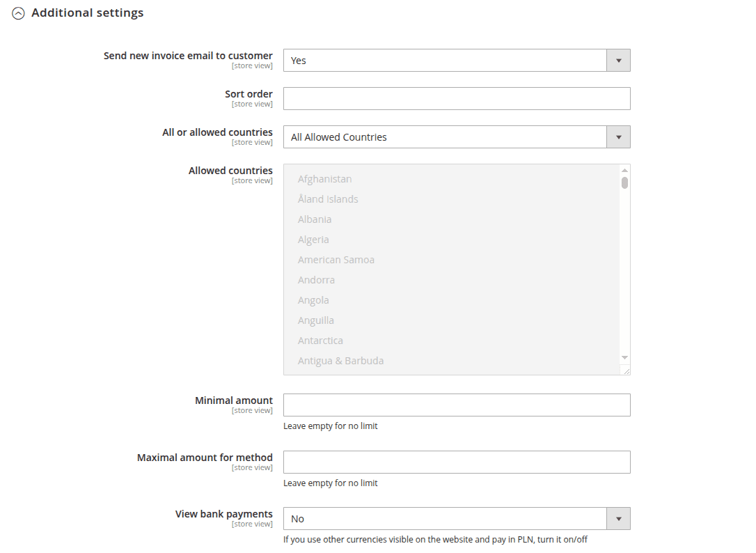Click the Maximal amount for method field
The width and height of the screenshot is (756, 553).
[x=456, y=462]
